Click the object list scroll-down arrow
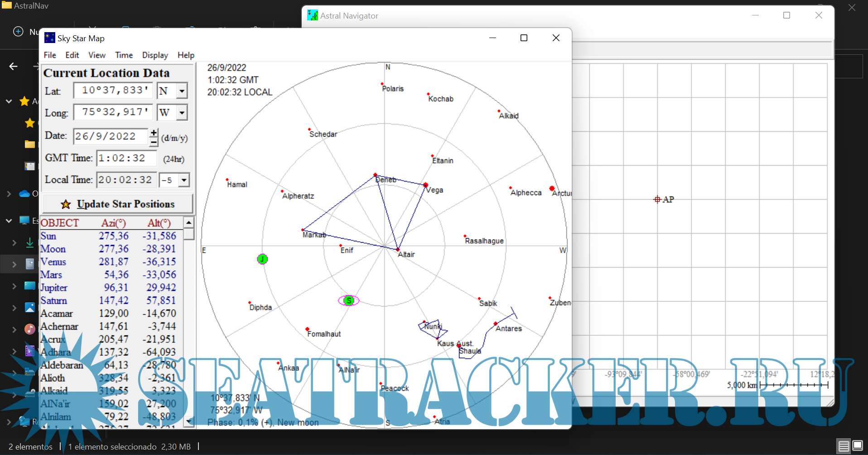868x455 pixels. [x=189, y=421]
